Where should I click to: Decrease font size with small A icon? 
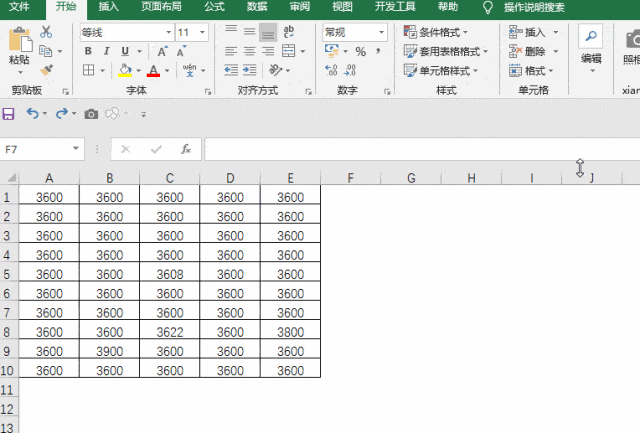(x=181, y=51)
